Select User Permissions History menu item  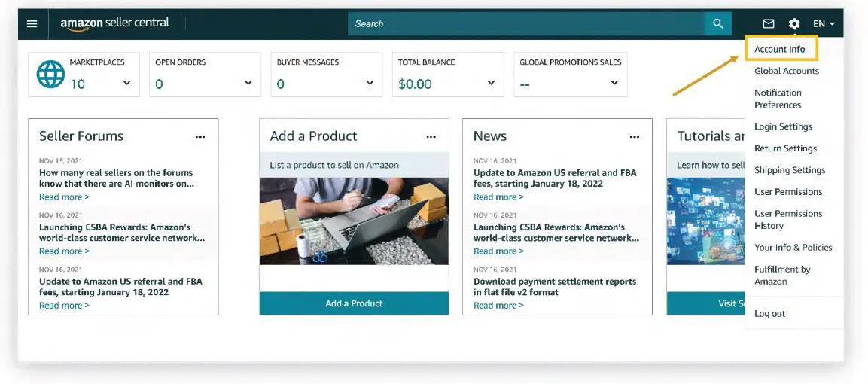[x=788, y=220]
